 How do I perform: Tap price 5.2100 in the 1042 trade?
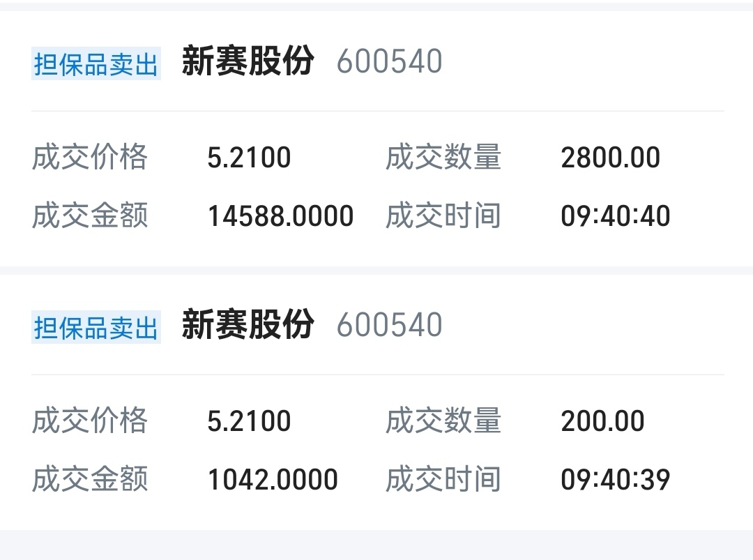(x=249, y=421)
